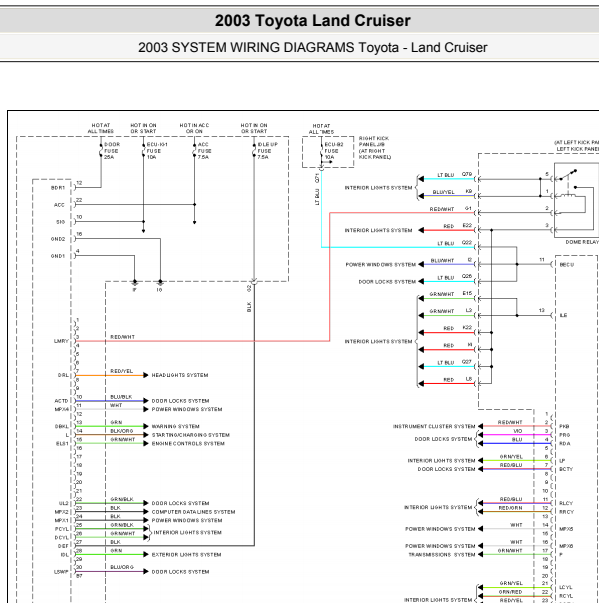Click the DRL pin label
Image resolution: width=599 pixels, height=603 pixels.
click(63, 375)
